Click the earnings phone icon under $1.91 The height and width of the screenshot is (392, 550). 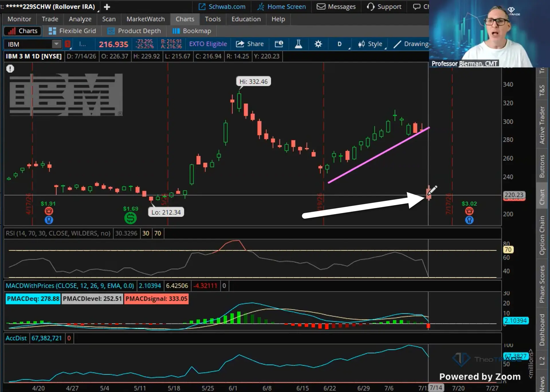click(x=49, y=211)
